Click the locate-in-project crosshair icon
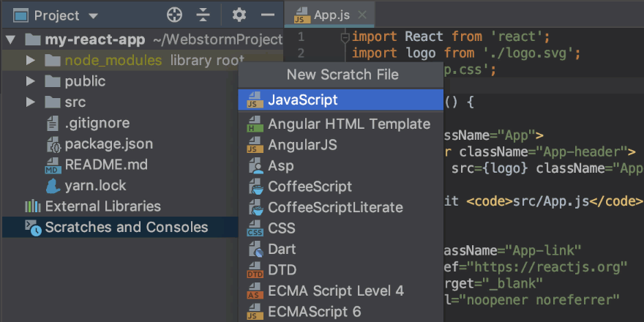The height and width of the screenshot is (322, 644). click(174, 15)
